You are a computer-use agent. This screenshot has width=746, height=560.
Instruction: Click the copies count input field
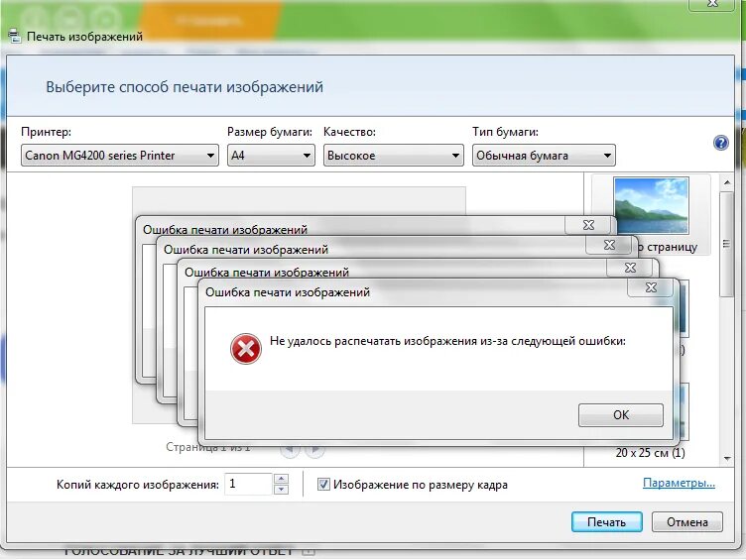[x=248, y=484]
